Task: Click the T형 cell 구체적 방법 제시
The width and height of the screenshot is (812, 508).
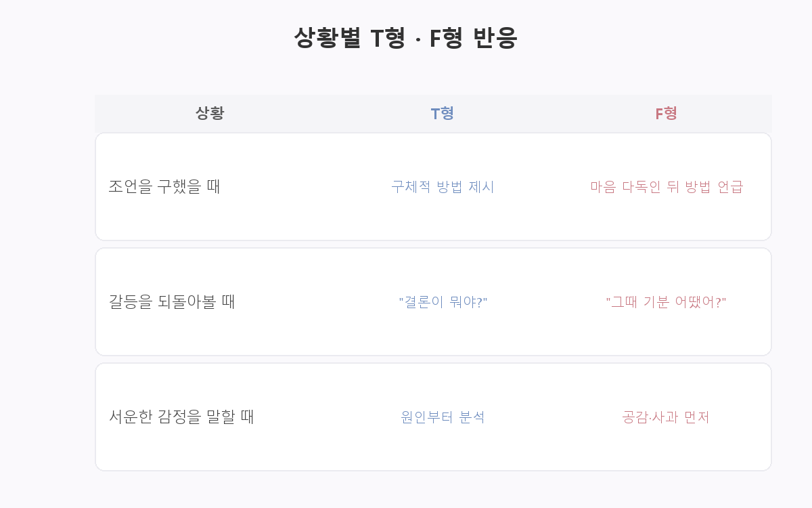Action: 443,187
